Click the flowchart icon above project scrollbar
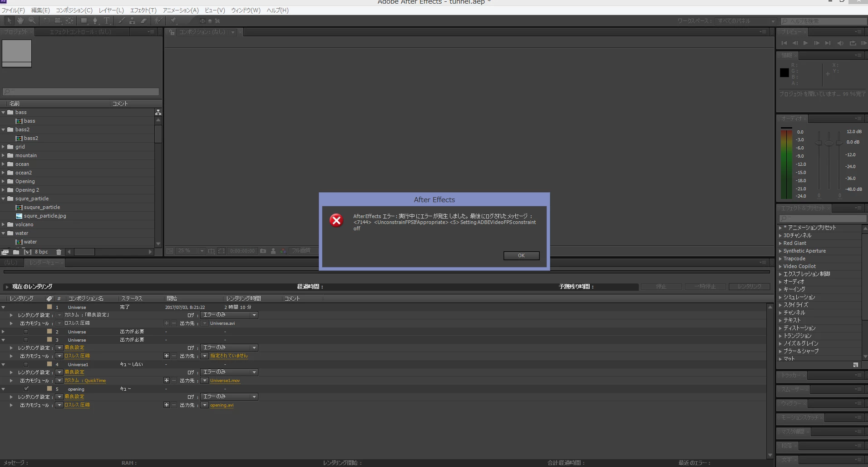This screenshot has width=868, height=467. pyautogui.click(x=158, y=112)
